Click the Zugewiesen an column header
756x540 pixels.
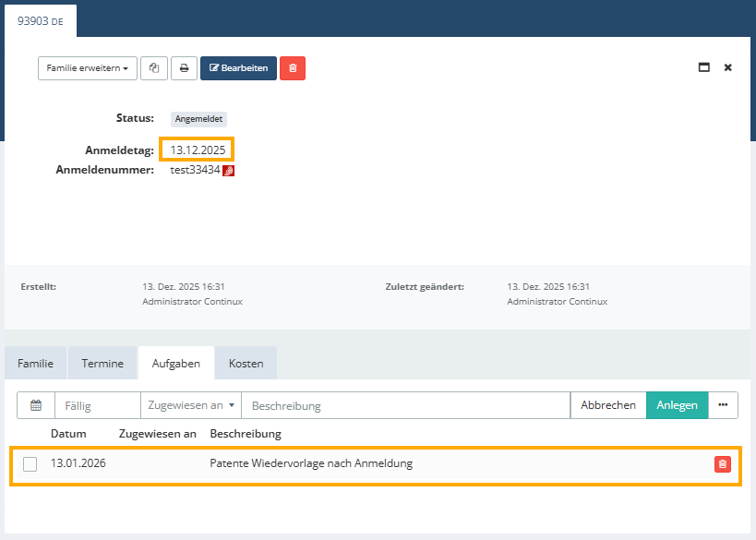158,434
